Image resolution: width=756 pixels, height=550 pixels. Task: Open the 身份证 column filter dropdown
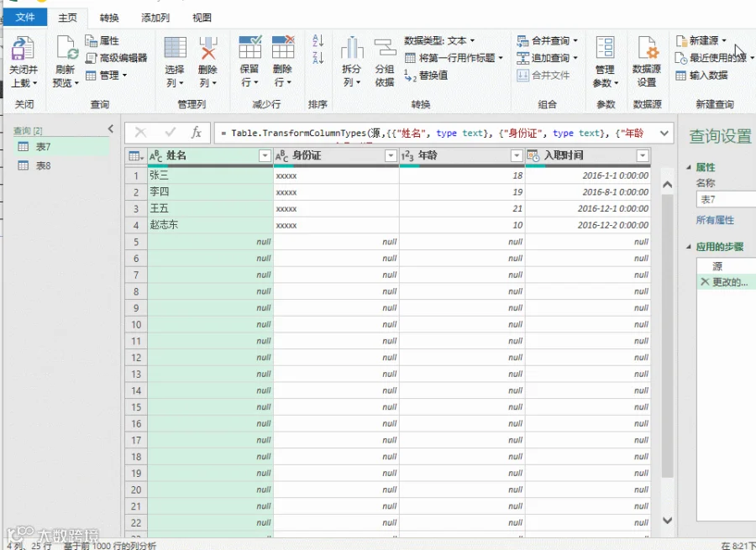pos(391,155)
